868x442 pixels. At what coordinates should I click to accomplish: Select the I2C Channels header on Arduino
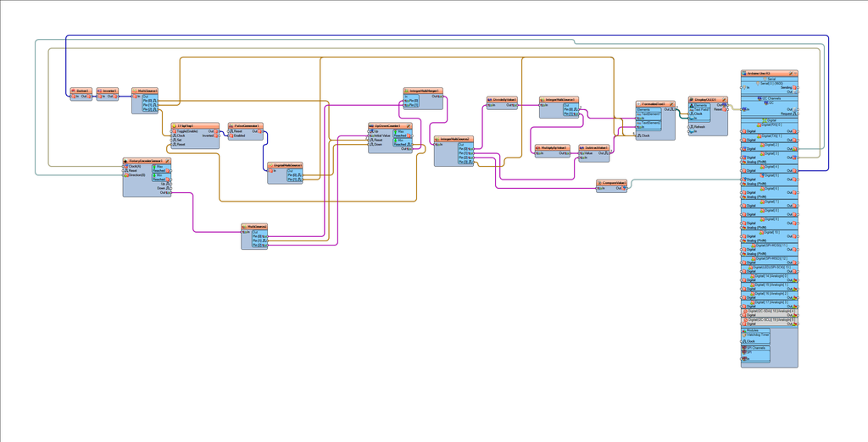point(770,98)
